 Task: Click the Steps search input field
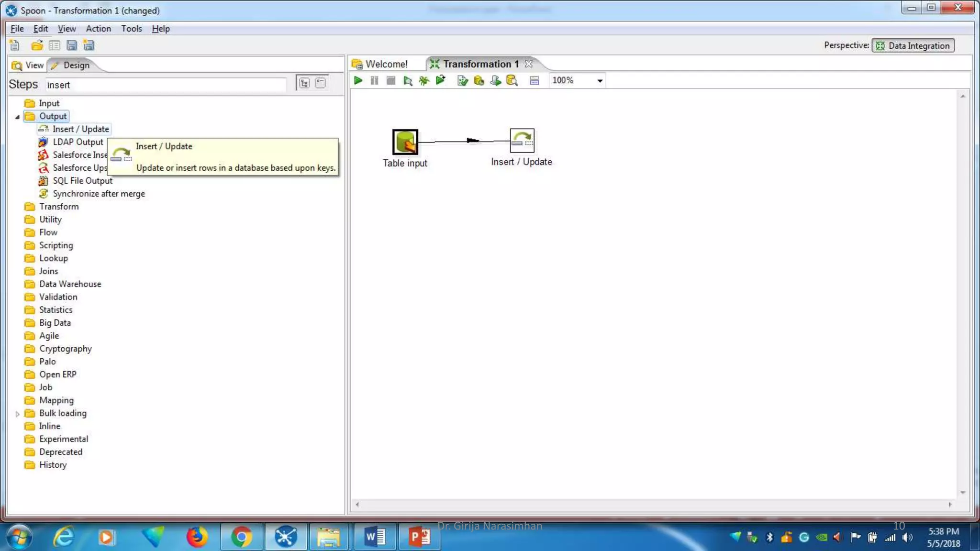[x=165, y=85]
